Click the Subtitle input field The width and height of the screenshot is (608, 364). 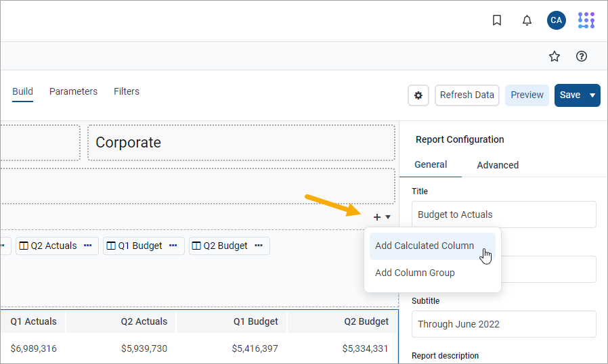504,324
